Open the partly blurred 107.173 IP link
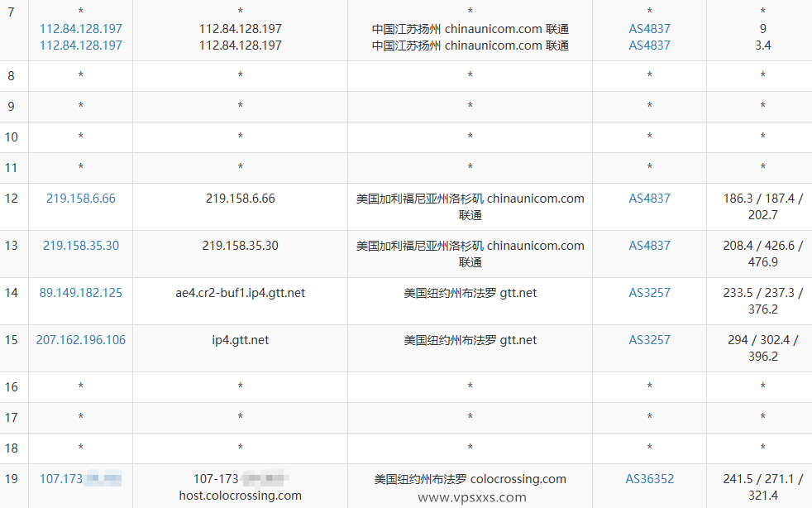812x508 pixels. [x=81, y=479]
